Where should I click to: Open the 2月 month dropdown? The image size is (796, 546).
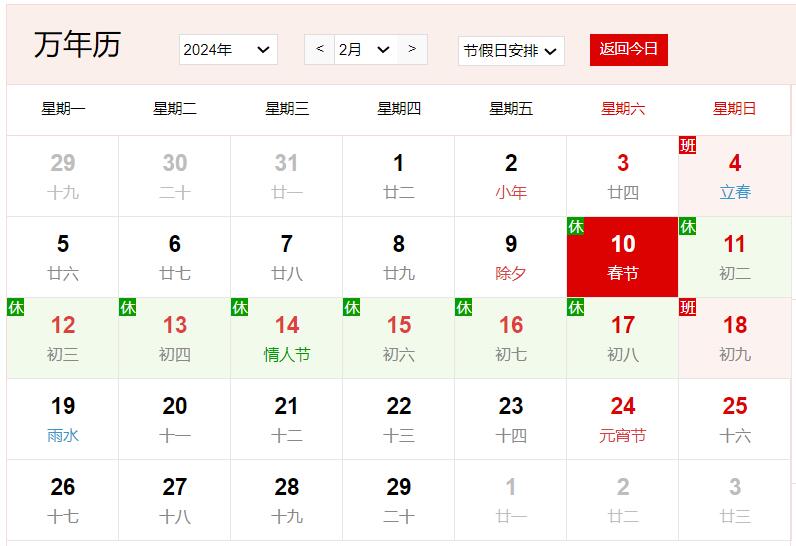[x=364, y=50]
